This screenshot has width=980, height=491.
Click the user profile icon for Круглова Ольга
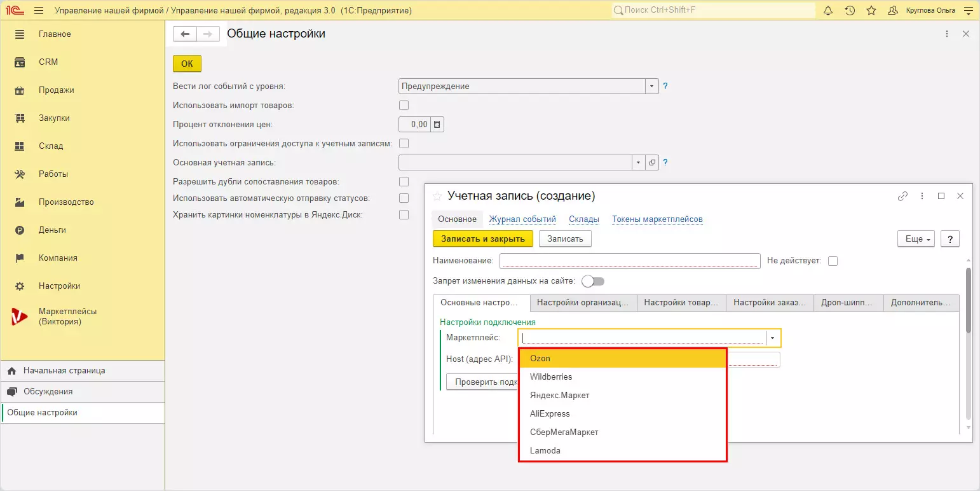(x=893, y=11)
